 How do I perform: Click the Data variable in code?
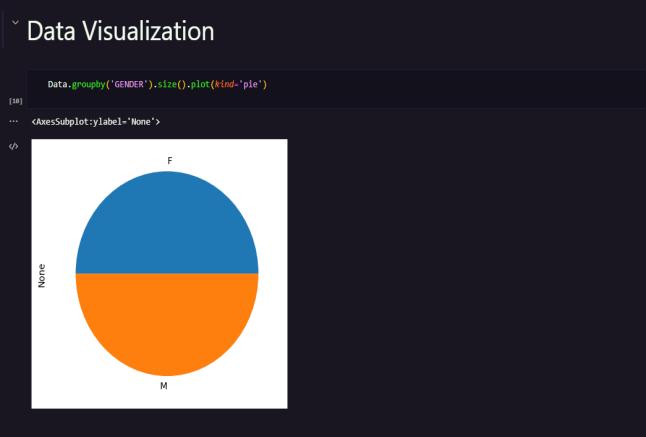click(x=57, y=84)
